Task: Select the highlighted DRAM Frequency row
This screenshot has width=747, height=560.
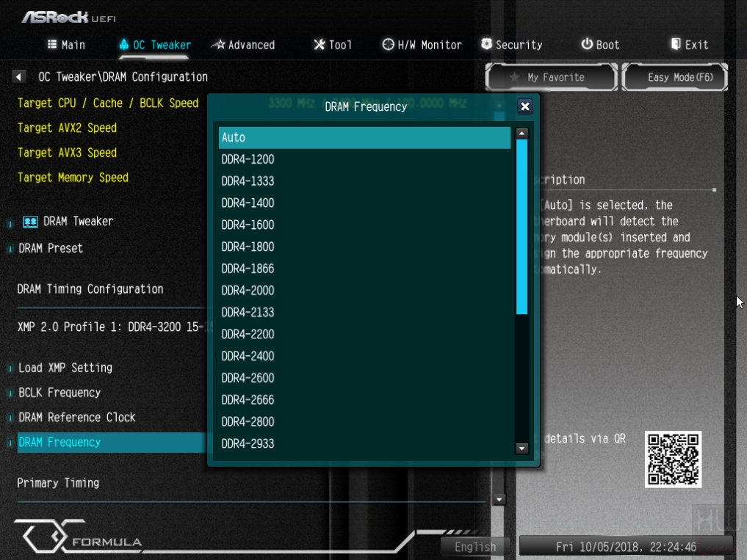Action: 111,443
